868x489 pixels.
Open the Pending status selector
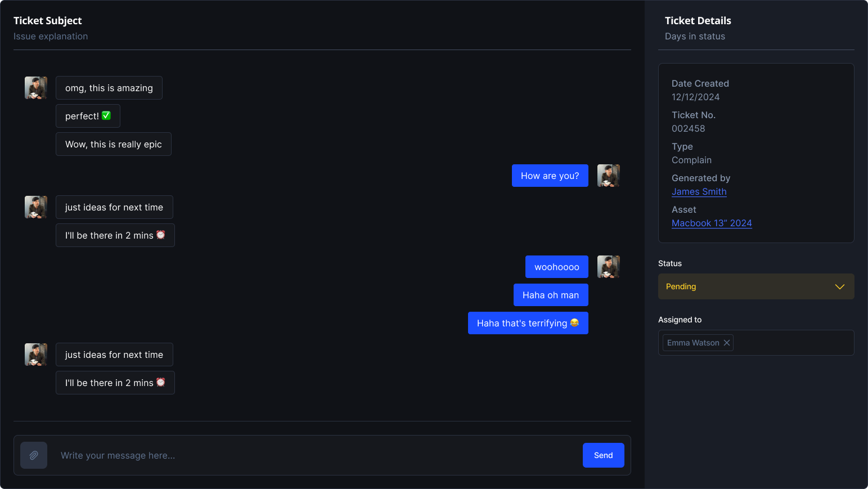748,286
